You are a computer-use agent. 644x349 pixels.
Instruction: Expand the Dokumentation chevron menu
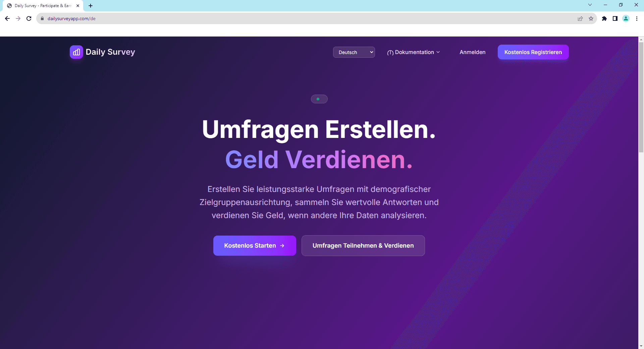438,52
